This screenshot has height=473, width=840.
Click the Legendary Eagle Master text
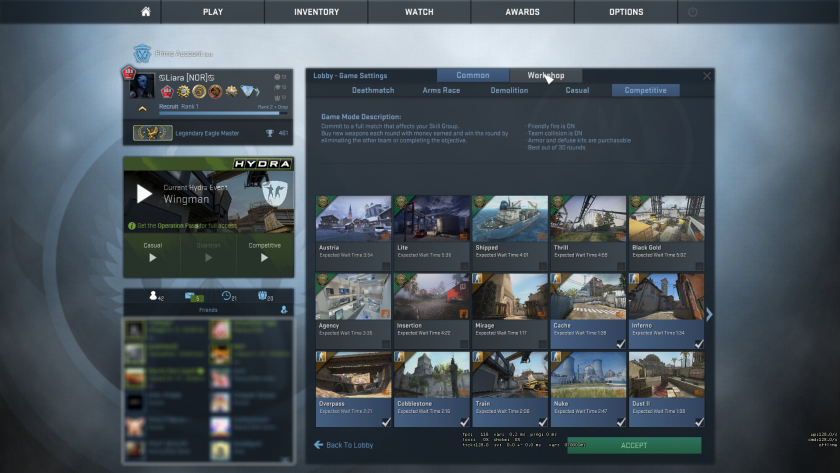(x=207, y=133)
